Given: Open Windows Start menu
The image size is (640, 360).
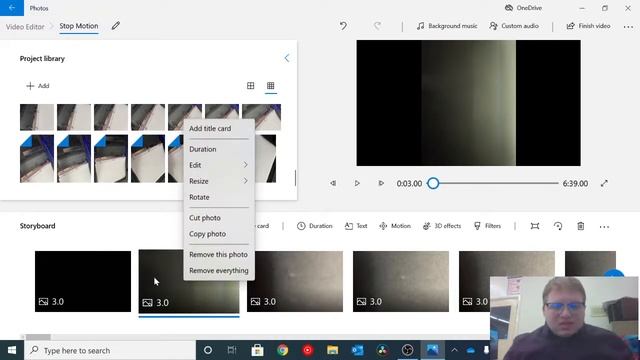Looking at the screenshot, I should click(x=12, y=350).
